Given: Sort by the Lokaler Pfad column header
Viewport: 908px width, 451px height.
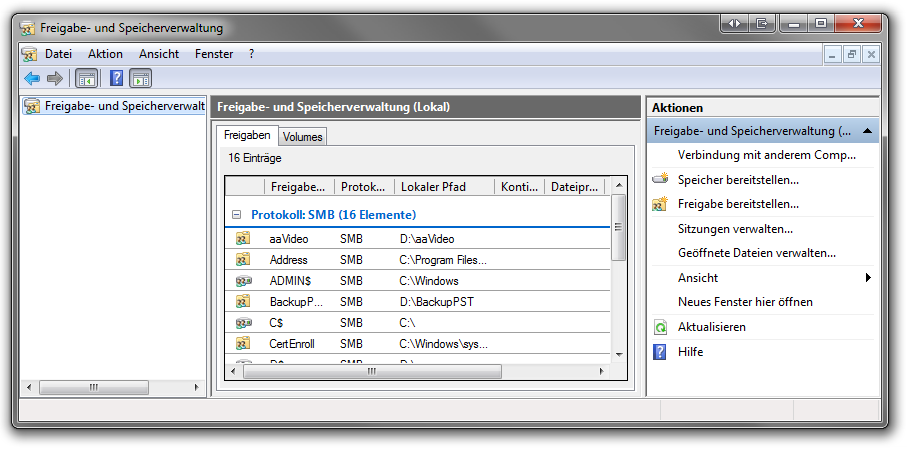Looking at the screenshot, I should coord(443,187).
